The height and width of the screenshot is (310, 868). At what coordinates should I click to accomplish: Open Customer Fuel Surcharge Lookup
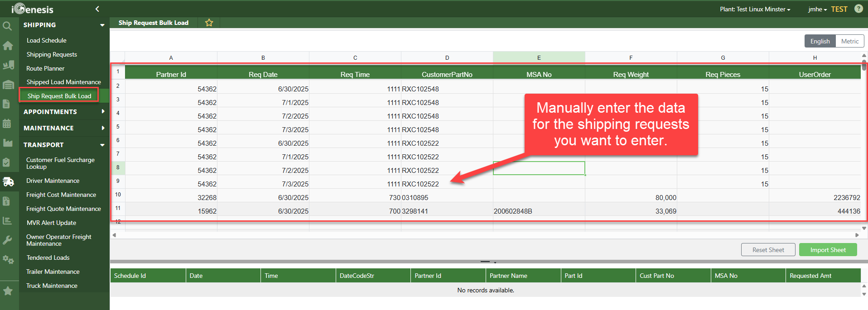pos(60,163)
